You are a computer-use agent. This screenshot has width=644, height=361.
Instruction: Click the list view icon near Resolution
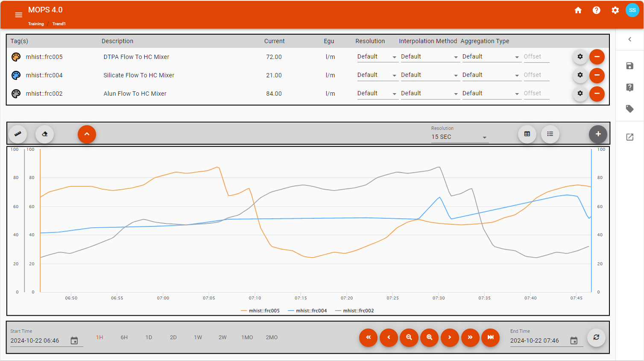550,134
